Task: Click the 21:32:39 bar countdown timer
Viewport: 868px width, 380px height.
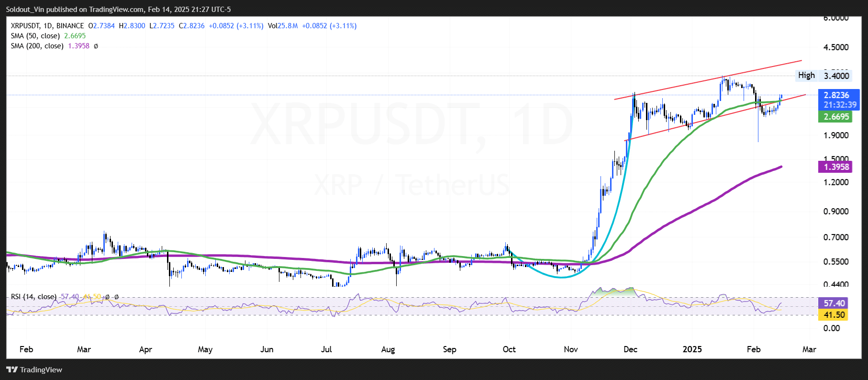Action: [x=840, y=105]
